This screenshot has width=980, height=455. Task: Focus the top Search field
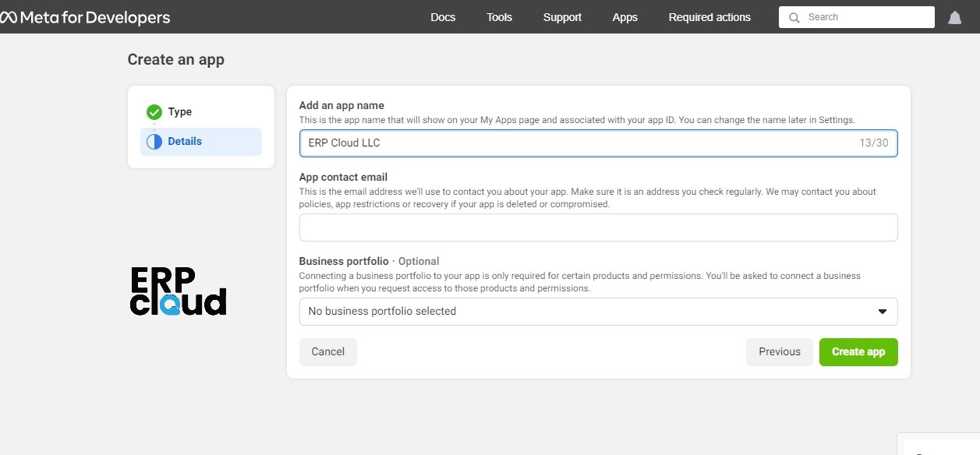pyautogui.click(x=857, y=17)
